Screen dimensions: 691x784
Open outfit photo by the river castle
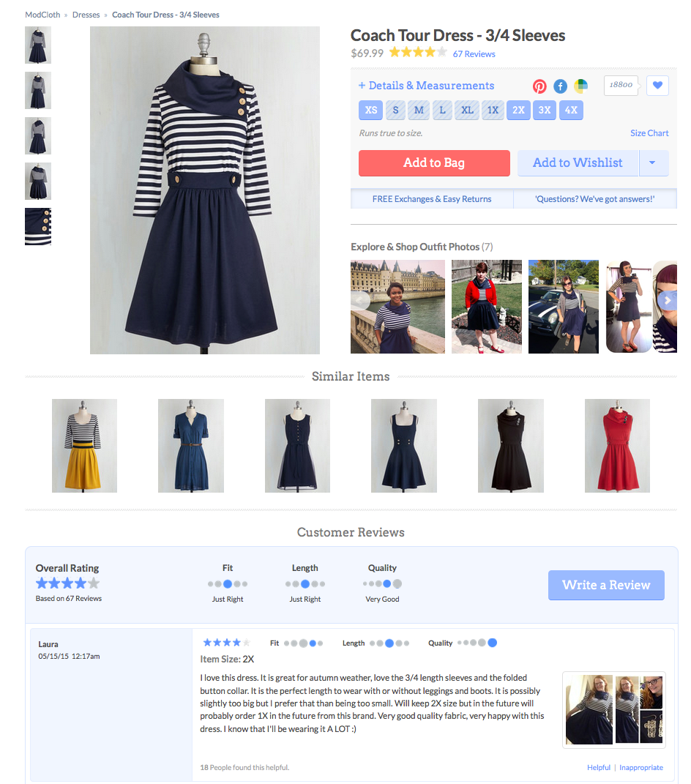tap(397, 307)
